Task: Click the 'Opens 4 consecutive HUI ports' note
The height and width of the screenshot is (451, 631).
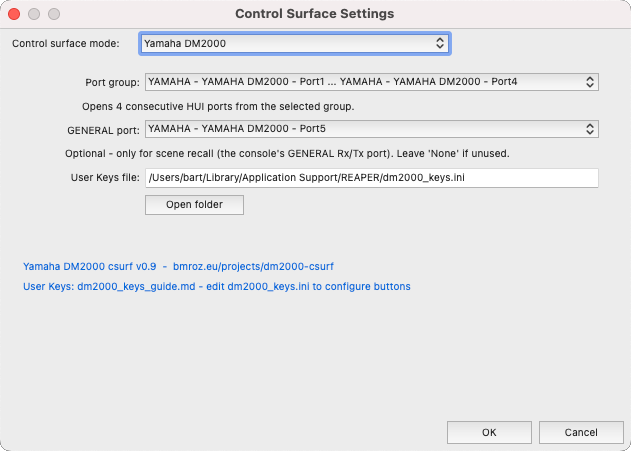Action: 218,107
